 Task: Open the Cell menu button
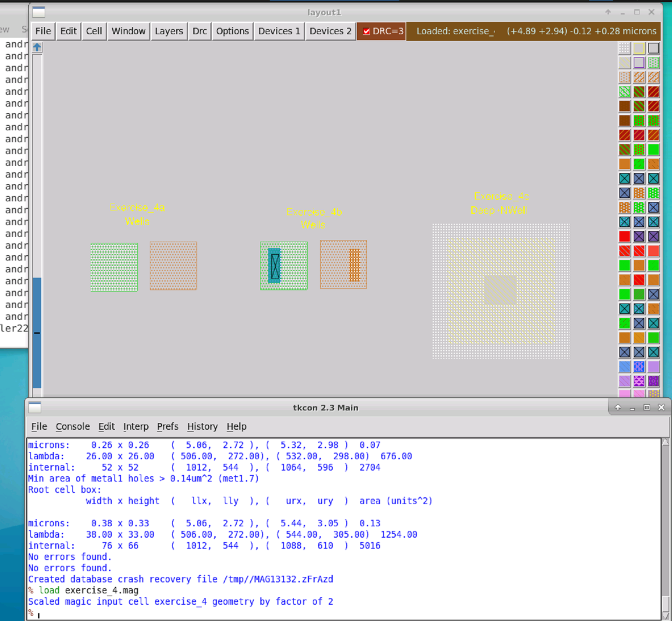[x=94, y=31]
